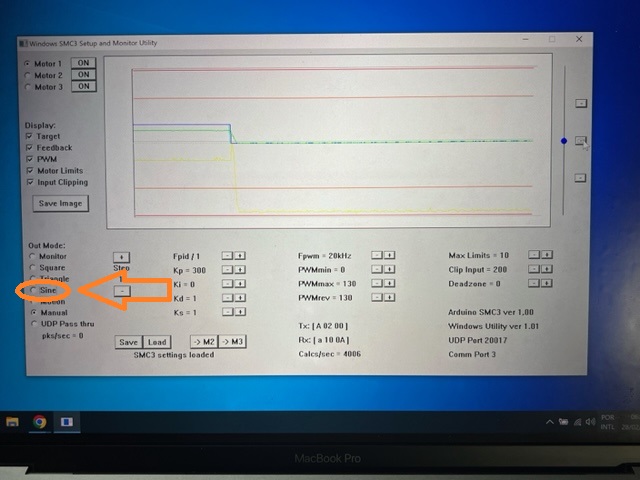Decrease Ki with its minus button
Screen dimensions: 640x480
228,284
